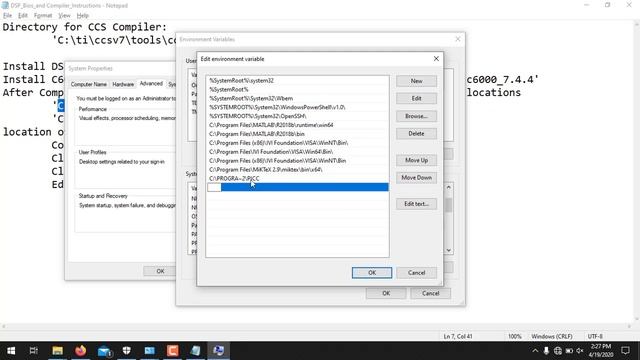Click Move Up button

coord(416,160)
